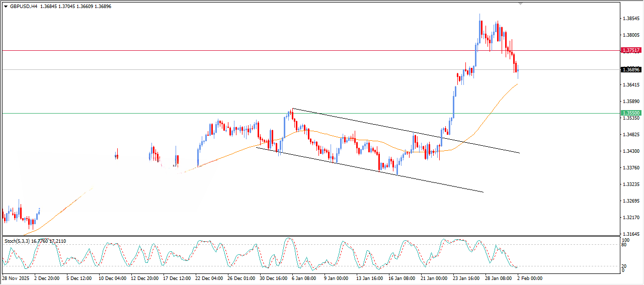Click the stochastic 20 level scale label
This screenshot has height=285, width=644.
[624, 266]
